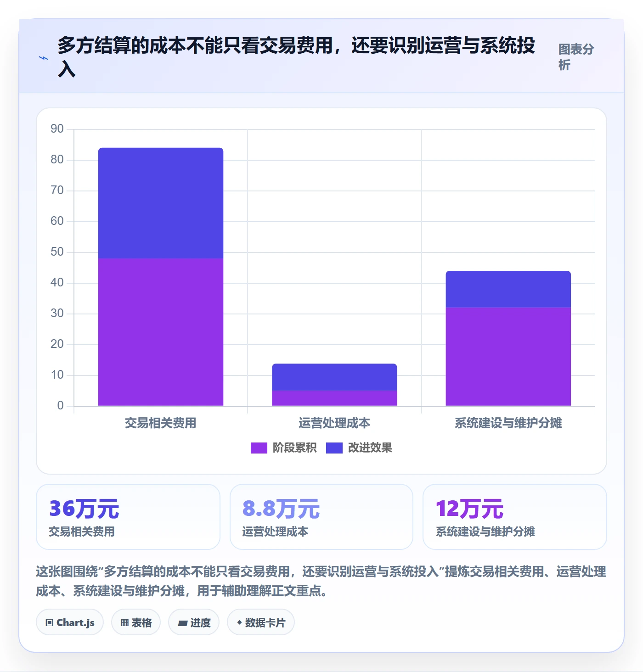The image size is (643, 672).
Task: Click the purple segment of 系统建设与维护分摊 bar
Action: click(508, 357)
